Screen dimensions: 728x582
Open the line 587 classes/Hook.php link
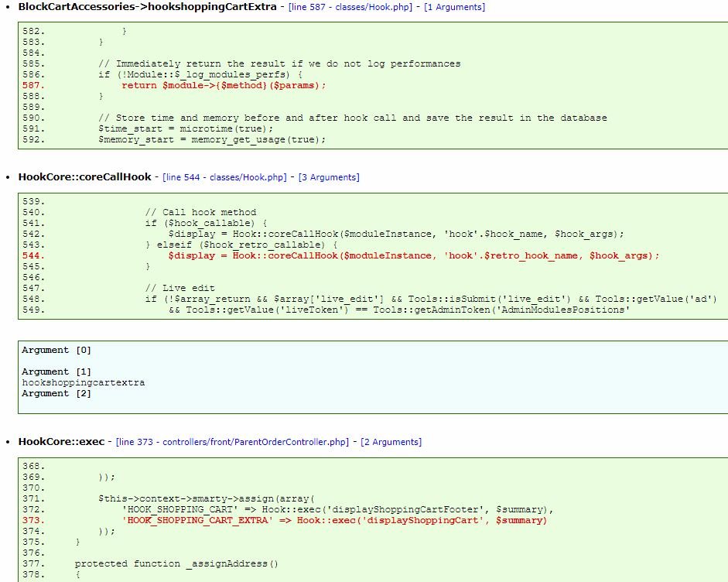[350, 7]
